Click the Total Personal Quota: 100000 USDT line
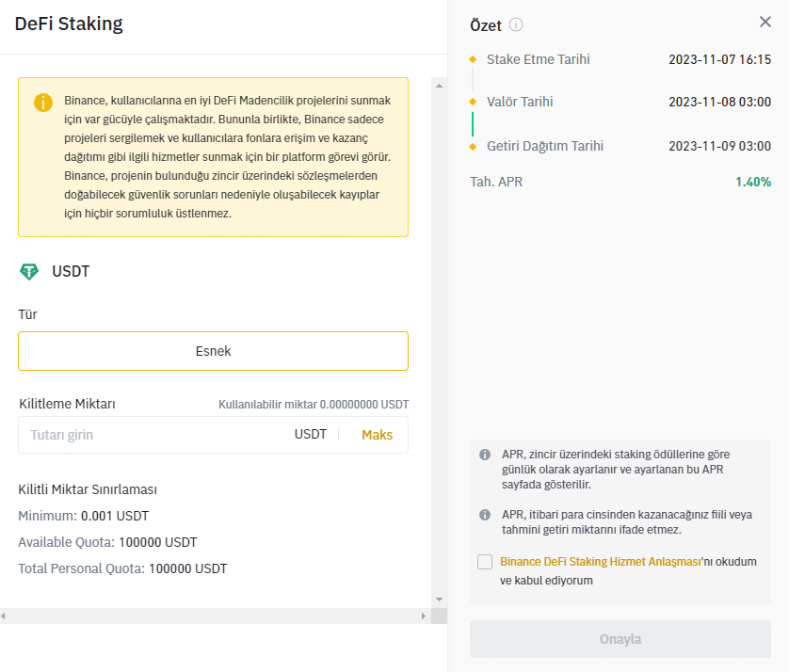Viewport: 789px width, 672px height. [x=122, y=568]
